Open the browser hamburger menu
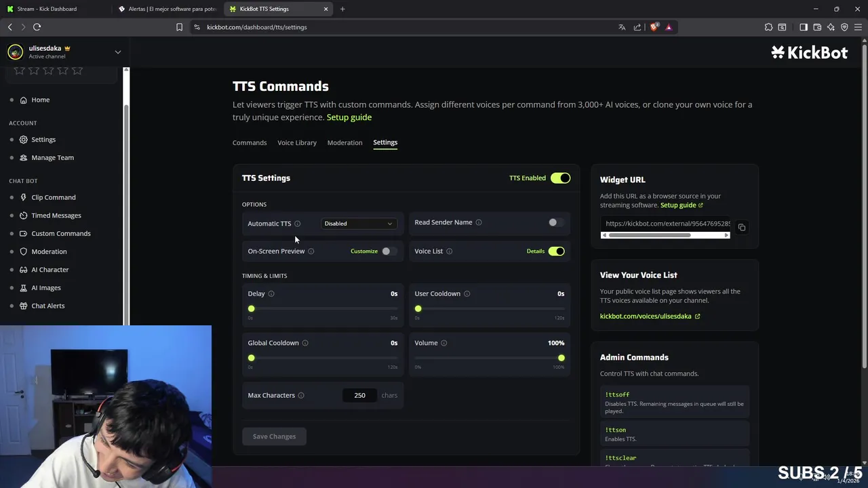The width and height of the screenshot is (868, 488). point(858,27)
